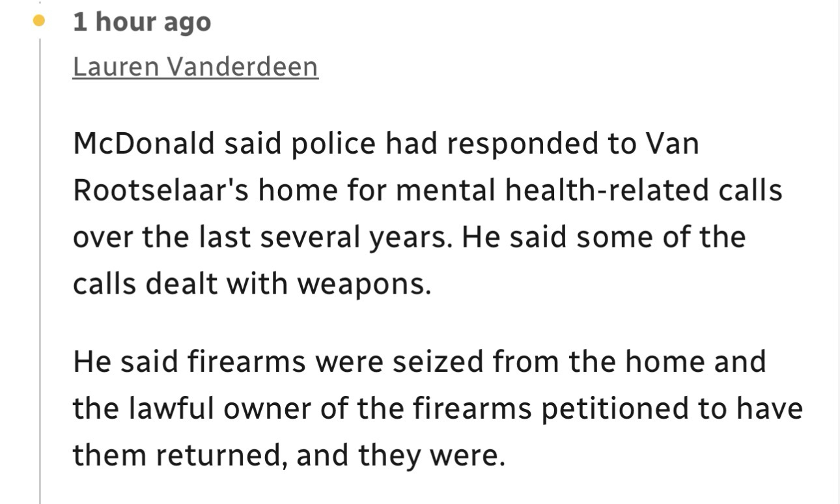The height and width of the screenshot is (504, 840).
Task: Click the word "petitioned" in the update
Action: pos(616,408)
